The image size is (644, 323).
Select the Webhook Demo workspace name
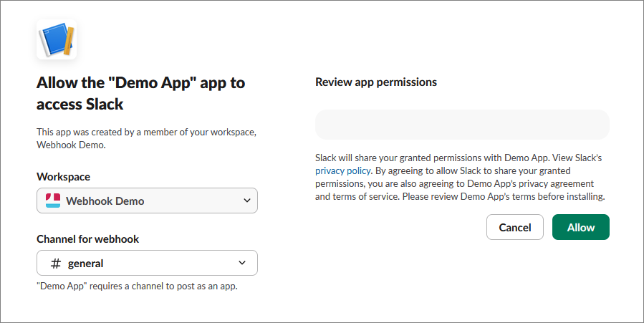(x=105, y=201)
